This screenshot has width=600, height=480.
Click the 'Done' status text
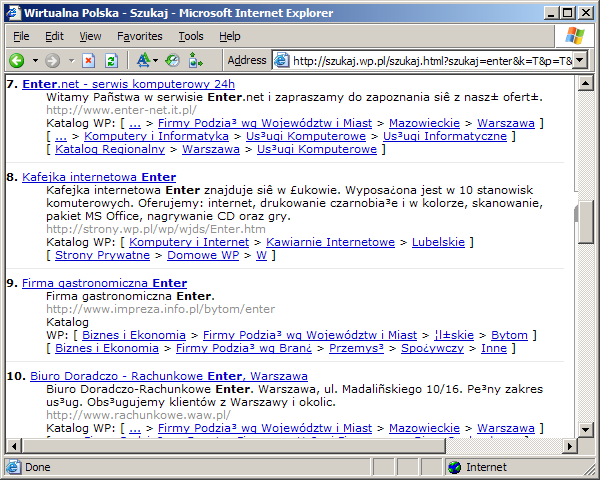click(x=38, y=467)
